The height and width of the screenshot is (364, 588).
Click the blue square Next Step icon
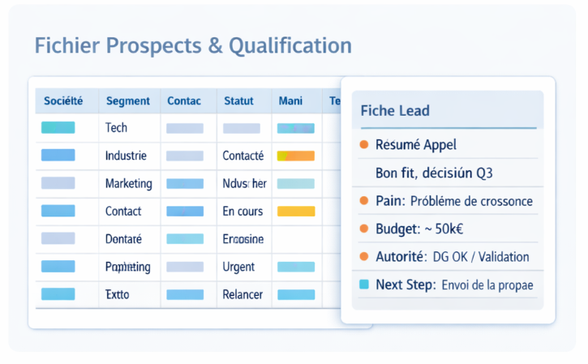pos(363,285)
